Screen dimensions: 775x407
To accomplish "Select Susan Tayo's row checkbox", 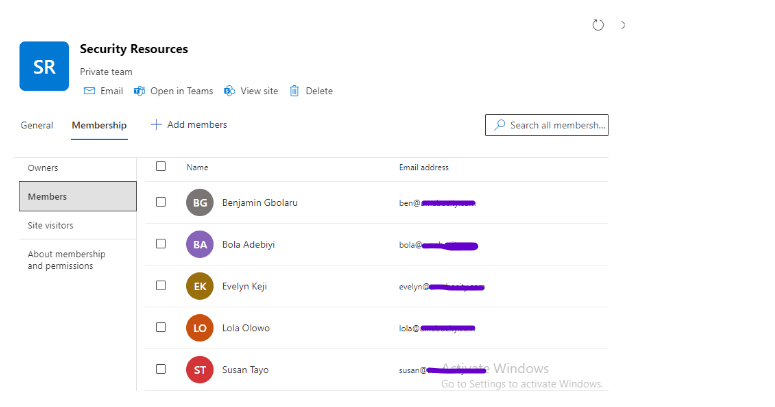I will tap(161, 369).
